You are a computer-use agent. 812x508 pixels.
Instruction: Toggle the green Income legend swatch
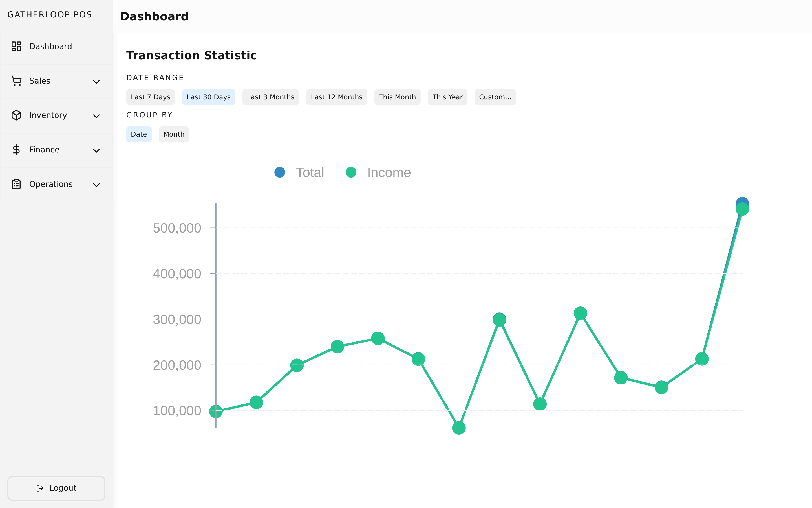351,172
